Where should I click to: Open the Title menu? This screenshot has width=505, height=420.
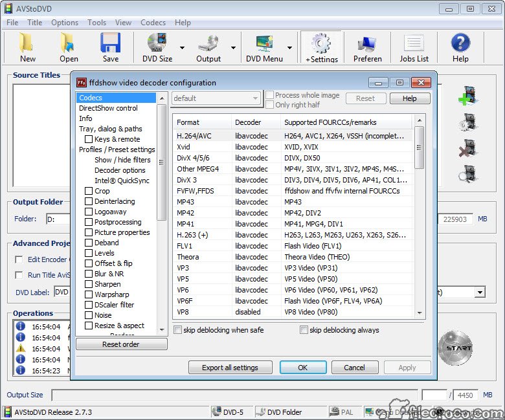[x=34, y=23]
